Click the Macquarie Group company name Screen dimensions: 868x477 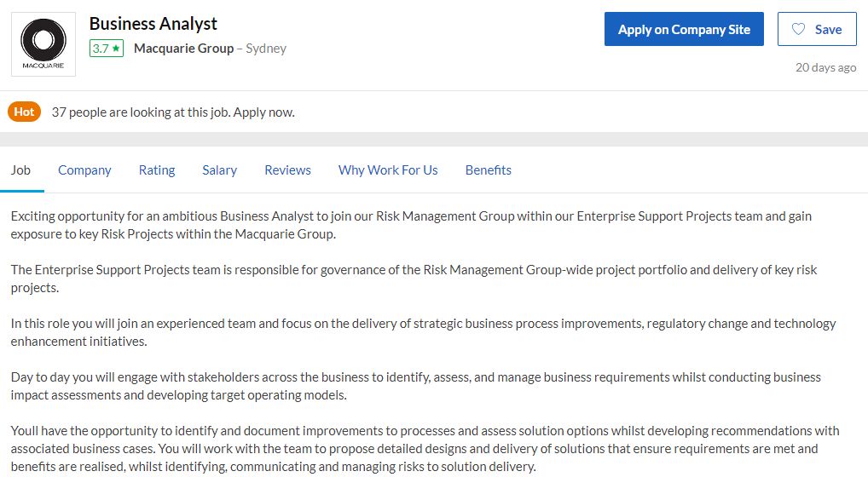[x=183, y=49]
